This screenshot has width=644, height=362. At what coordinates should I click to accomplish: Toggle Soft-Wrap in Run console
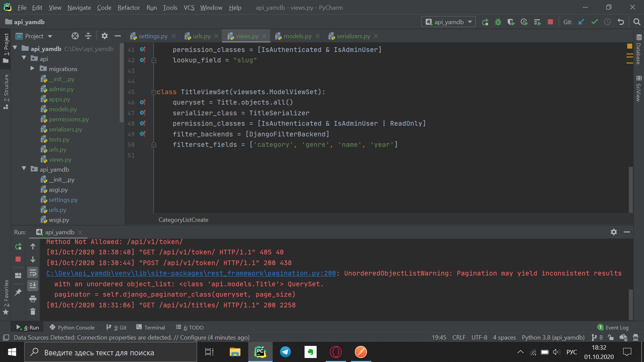click(x=33, y=273)
